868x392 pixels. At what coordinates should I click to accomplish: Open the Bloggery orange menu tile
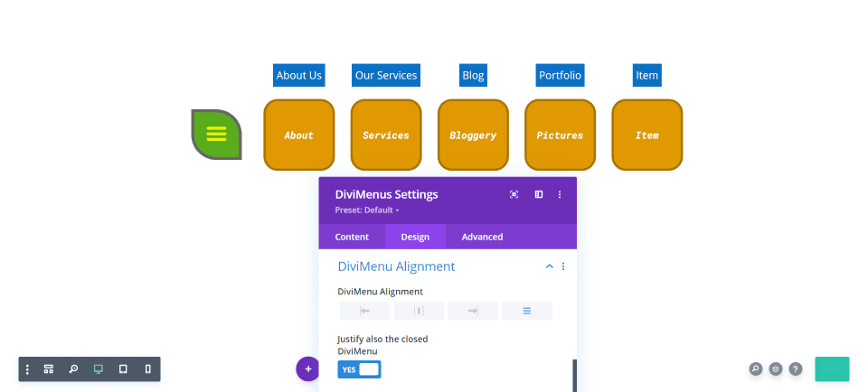[x=473, y=135]
